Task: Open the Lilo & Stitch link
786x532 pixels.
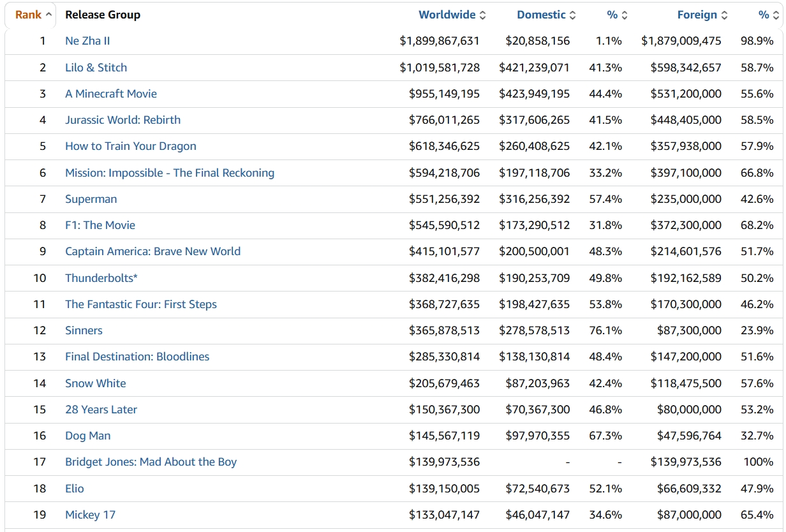Action: [96, 68]
